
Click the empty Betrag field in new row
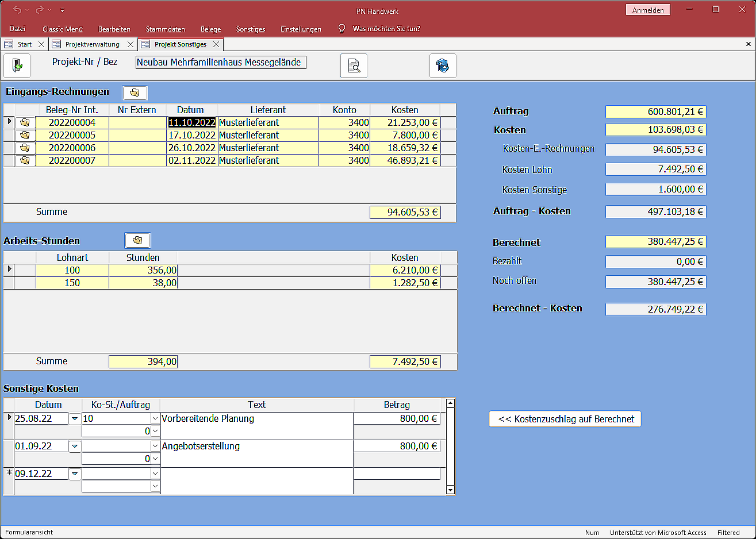pyautogui.click(x=397, y=473)
